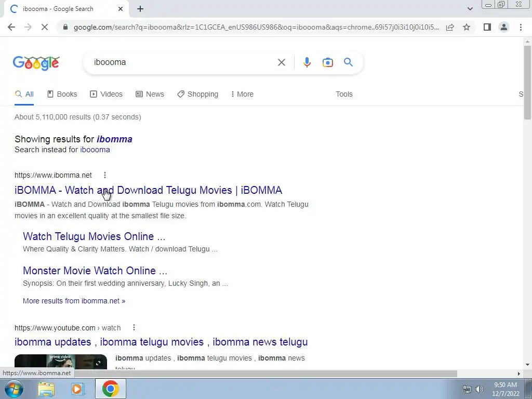Search instead for iboooma link
Image resolution: width=532 pixels, height=399 pixels.
click(95, 150)
